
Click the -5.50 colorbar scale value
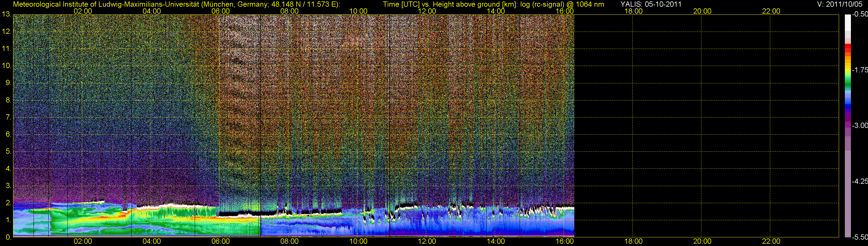point(860,237)
